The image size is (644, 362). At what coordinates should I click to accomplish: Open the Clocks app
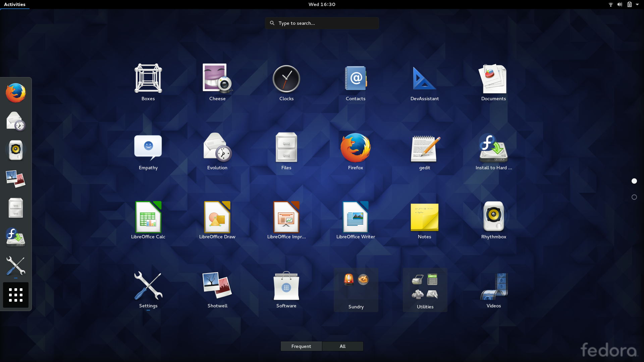(286, 82)
